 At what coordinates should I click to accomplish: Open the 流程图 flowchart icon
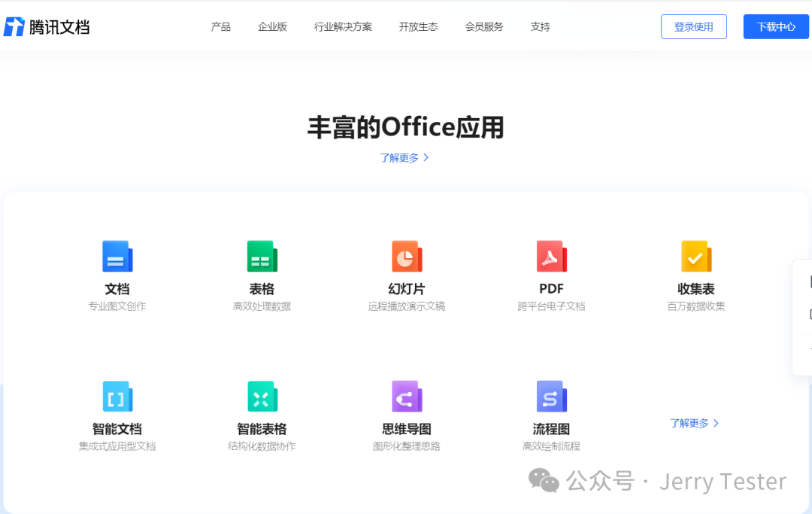[552, 397]
